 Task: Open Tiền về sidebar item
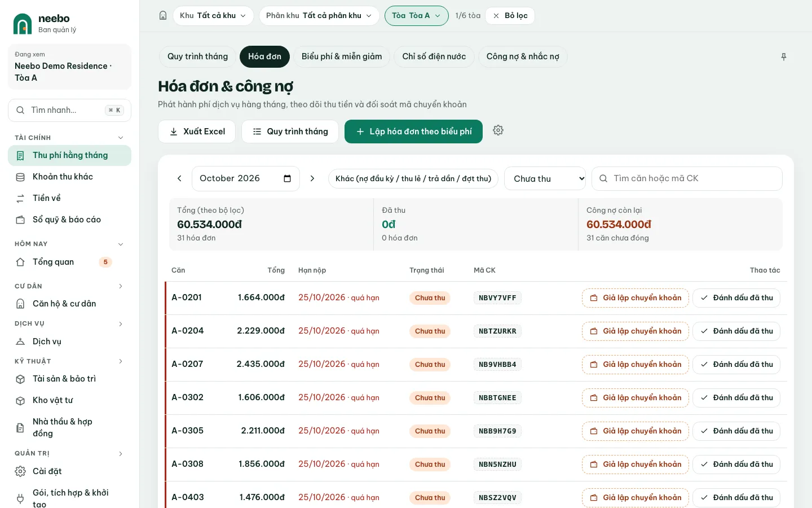69,198
